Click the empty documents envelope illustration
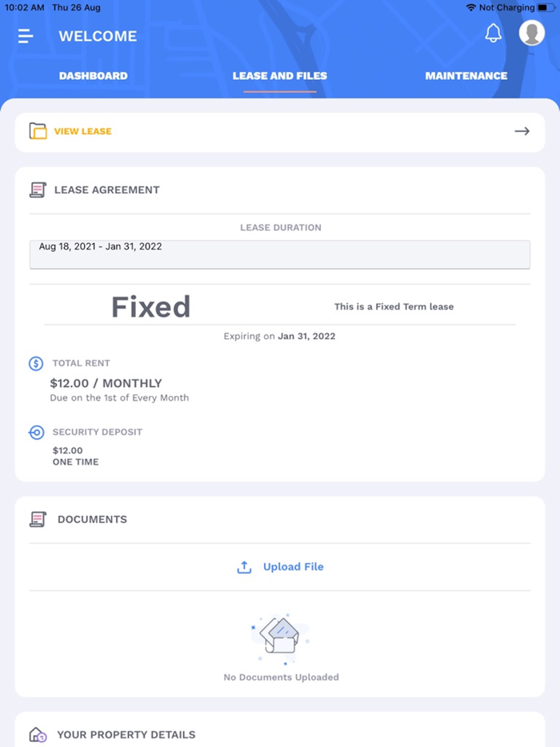Screen dimensions: 560x747 pos(280,636)
